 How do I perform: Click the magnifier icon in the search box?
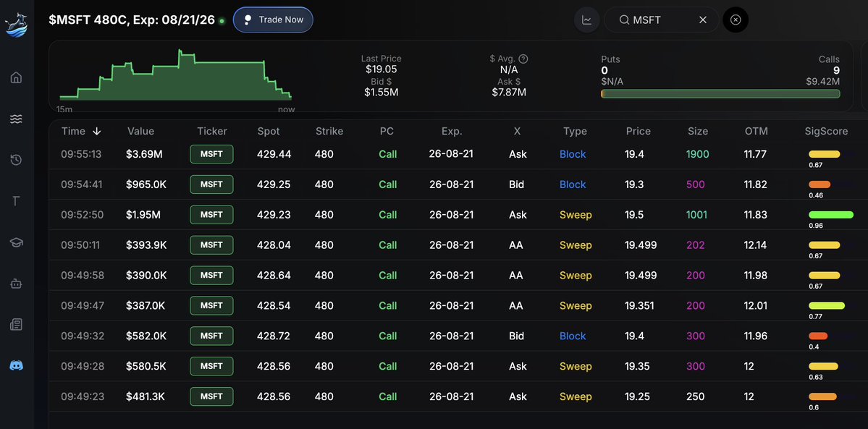point(624,20)
